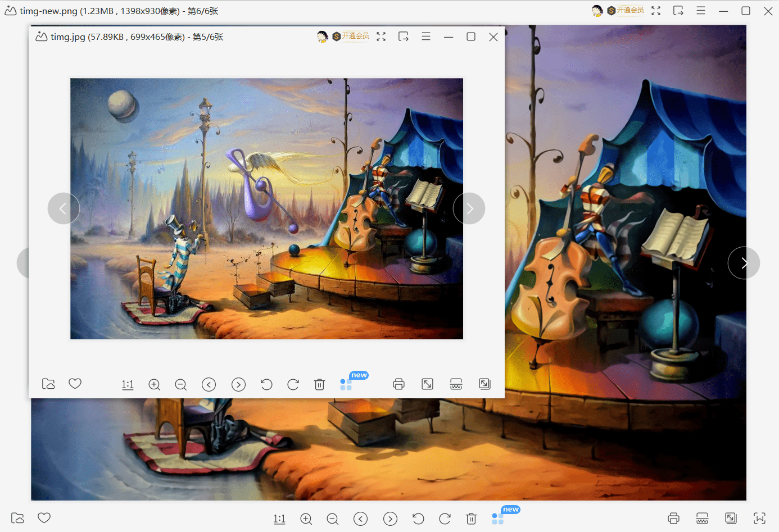Viewport: 779px width, 532px height.
Task: Rotate clockwise in timg-new.png window
Action: 445,519
